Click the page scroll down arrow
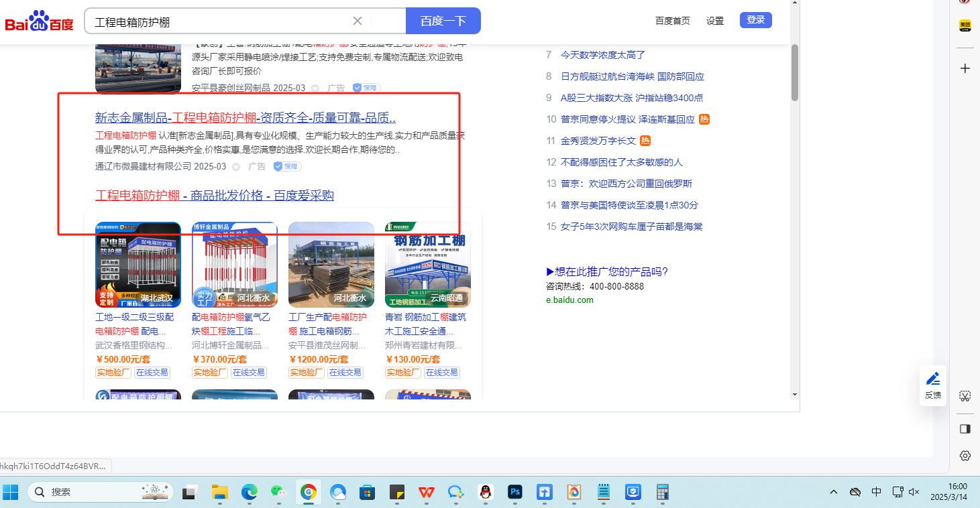 (795, 394)
